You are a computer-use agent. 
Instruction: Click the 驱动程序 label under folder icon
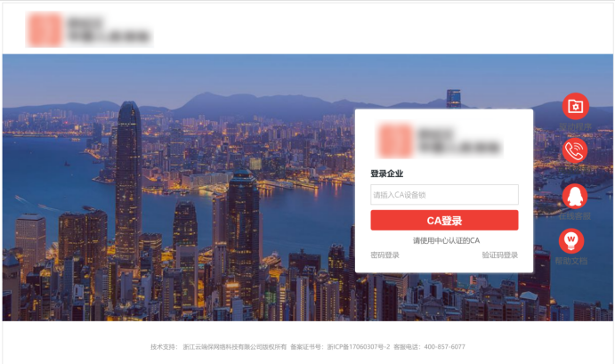[x=575, y=126]
